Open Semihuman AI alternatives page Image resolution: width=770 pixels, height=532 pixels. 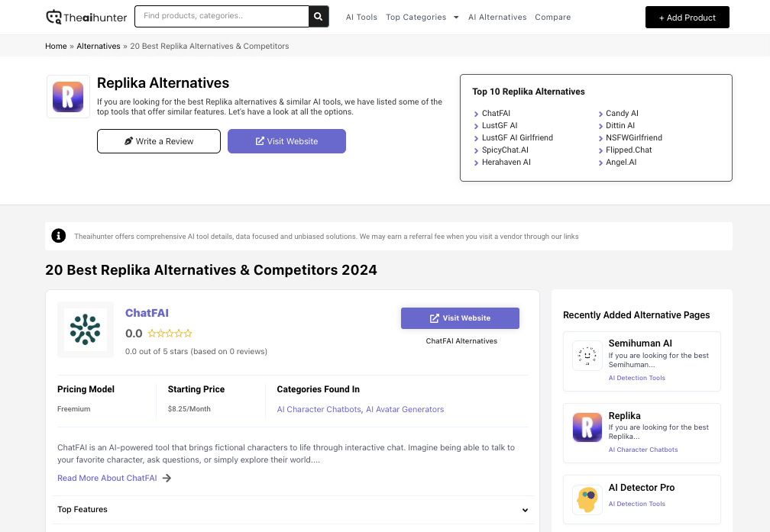(x=640, y=343)
